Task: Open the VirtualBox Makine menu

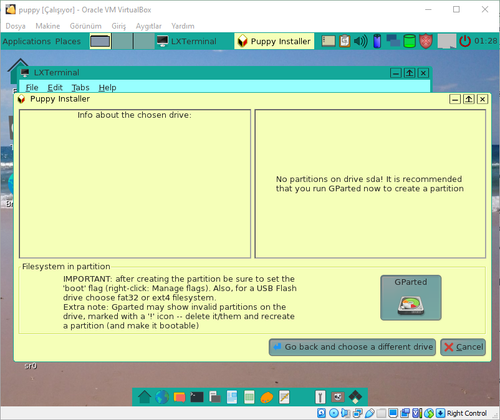Action: tap(48, 26)
